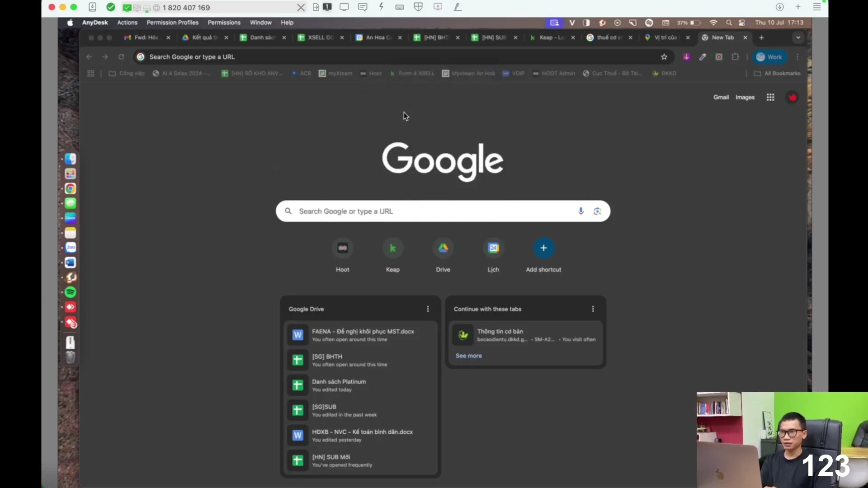This screenshot has height=488, width=868.
Task: Open the Gmail link
Action: pyautogui.click(x=721, y=97)
